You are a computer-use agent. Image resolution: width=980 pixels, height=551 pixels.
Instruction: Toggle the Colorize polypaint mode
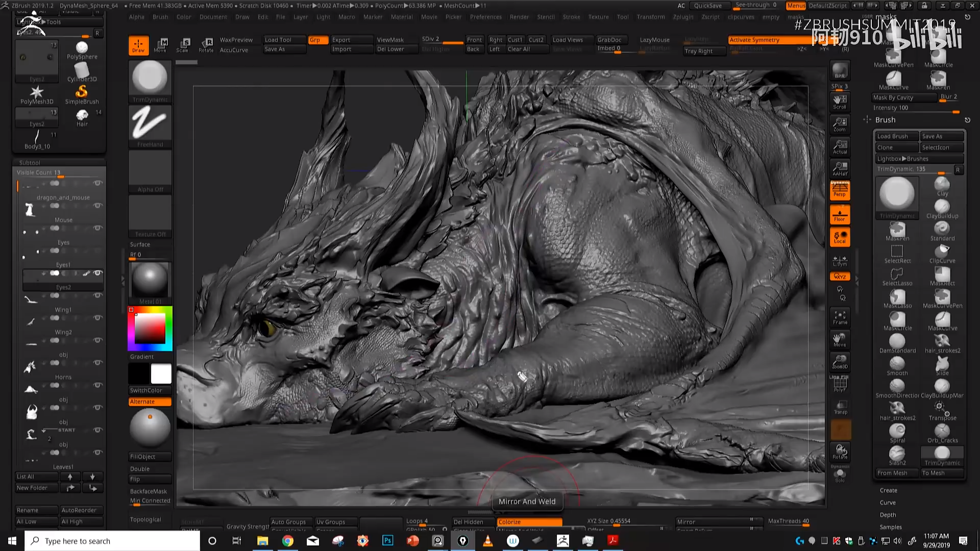(529, 521)
